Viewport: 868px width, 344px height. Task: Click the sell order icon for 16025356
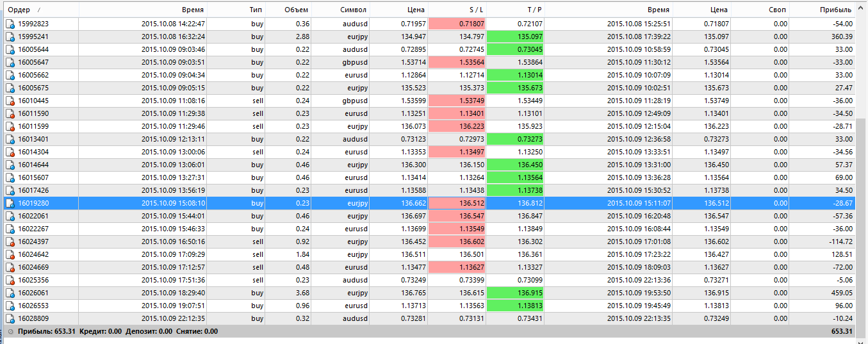[10, 280]
